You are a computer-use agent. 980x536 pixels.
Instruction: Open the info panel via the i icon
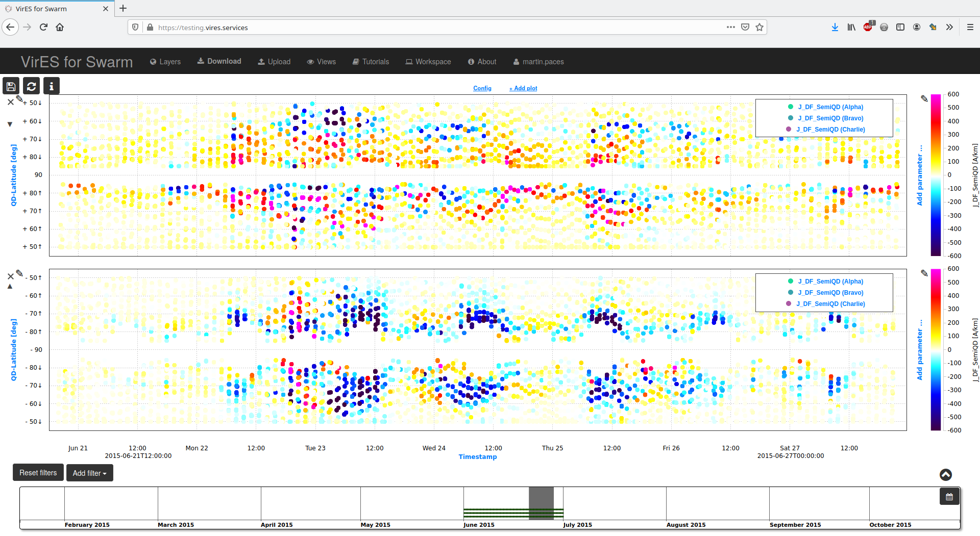(51, 86)
